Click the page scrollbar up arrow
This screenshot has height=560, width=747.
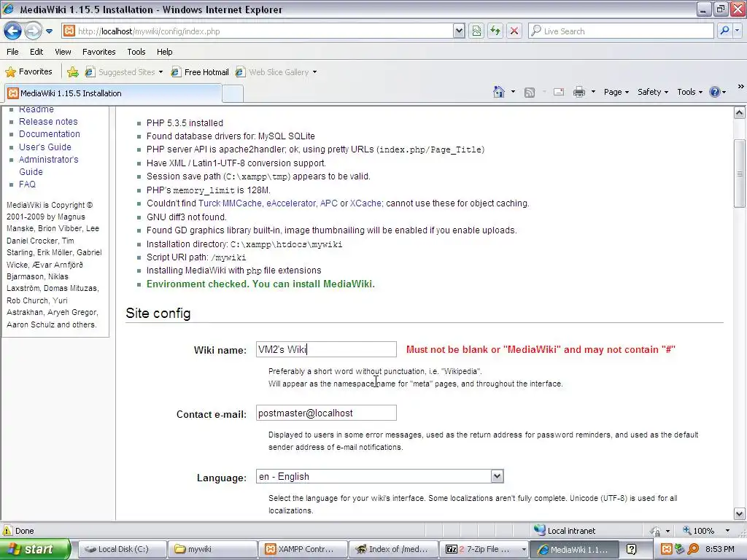coord(740,113)
